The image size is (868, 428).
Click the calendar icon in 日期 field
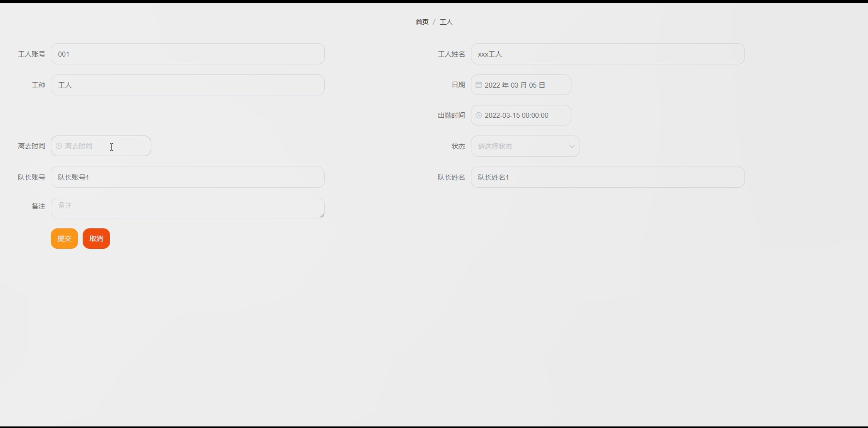pyautogui.click(x=478, y=85)
